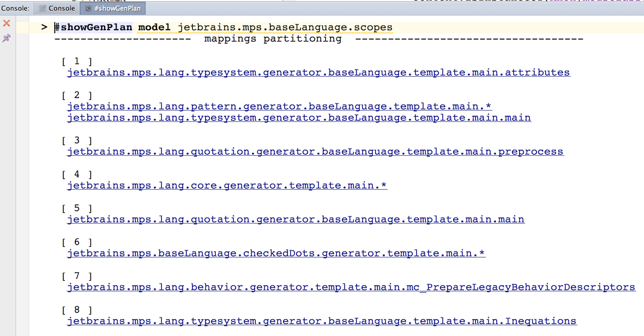Viewport: 644px width, 336px height.
Task: Open typesystem template.main.attributes link
Action: (x=318, y=73)
